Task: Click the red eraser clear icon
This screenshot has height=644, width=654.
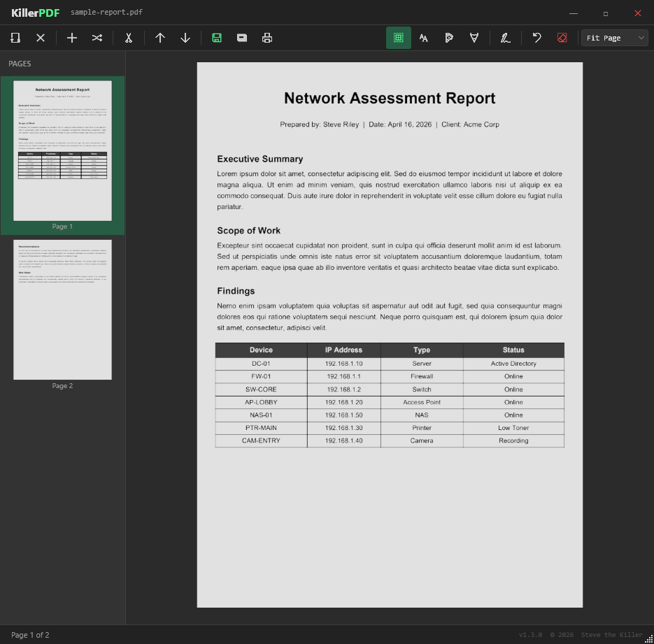Action: click(x=562, y=38)
